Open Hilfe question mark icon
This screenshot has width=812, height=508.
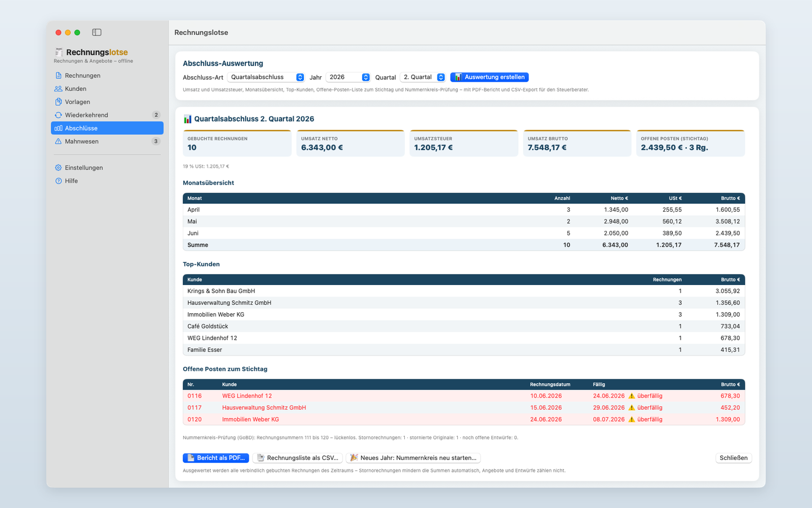58,181
